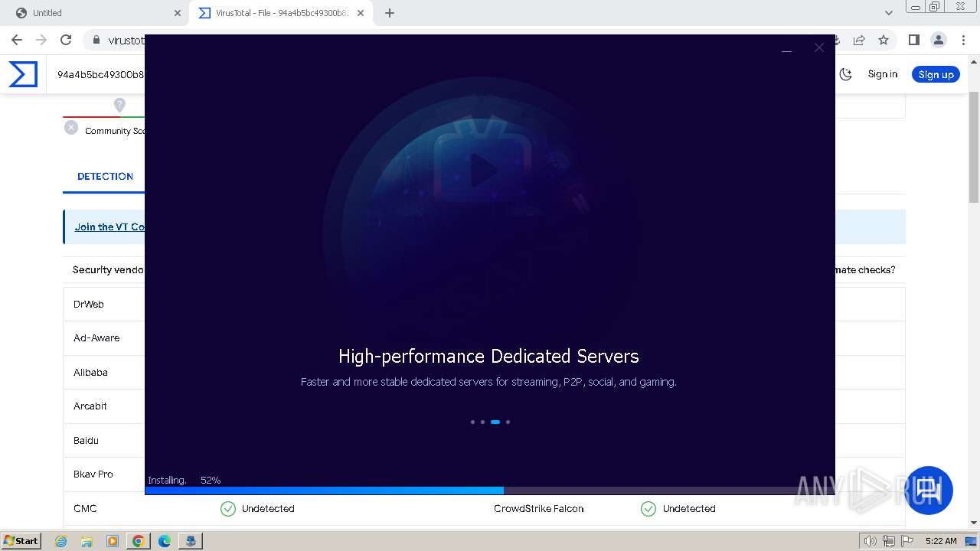Go back in Chrome browser
The height and width of the screenshot is (551, 980).
17,40
